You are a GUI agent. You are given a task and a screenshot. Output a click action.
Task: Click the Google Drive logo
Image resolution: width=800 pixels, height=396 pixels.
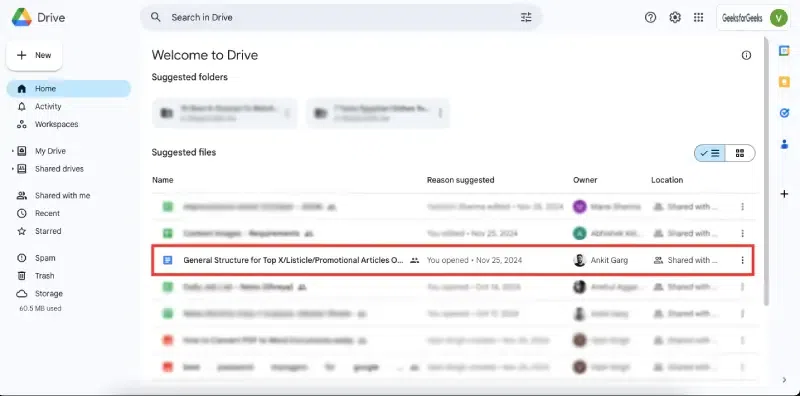click(x=21, y=17)
